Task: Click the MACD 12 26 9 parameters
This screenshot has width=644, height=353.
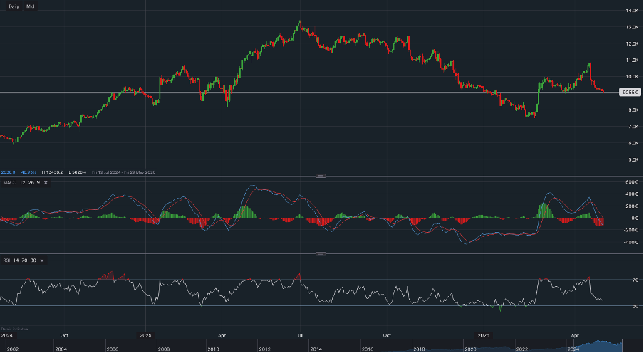Action: (x=29, y=183)
